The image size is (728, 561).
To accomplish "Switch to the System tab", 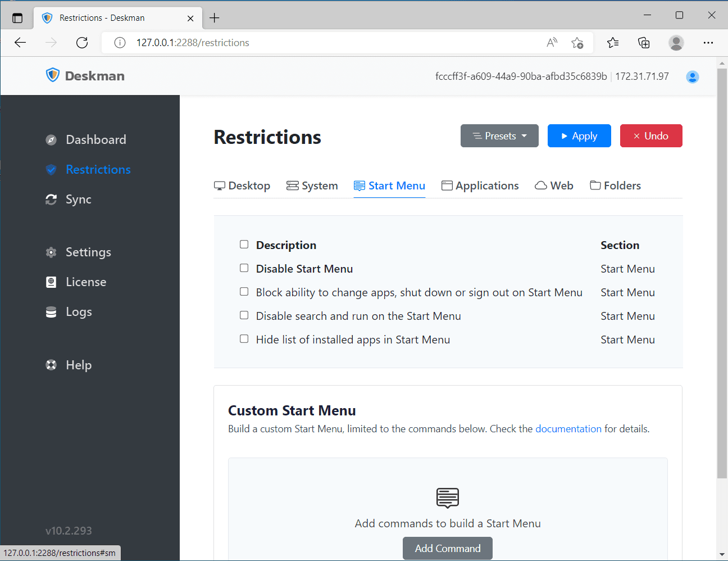I will [x=312, y=186].
